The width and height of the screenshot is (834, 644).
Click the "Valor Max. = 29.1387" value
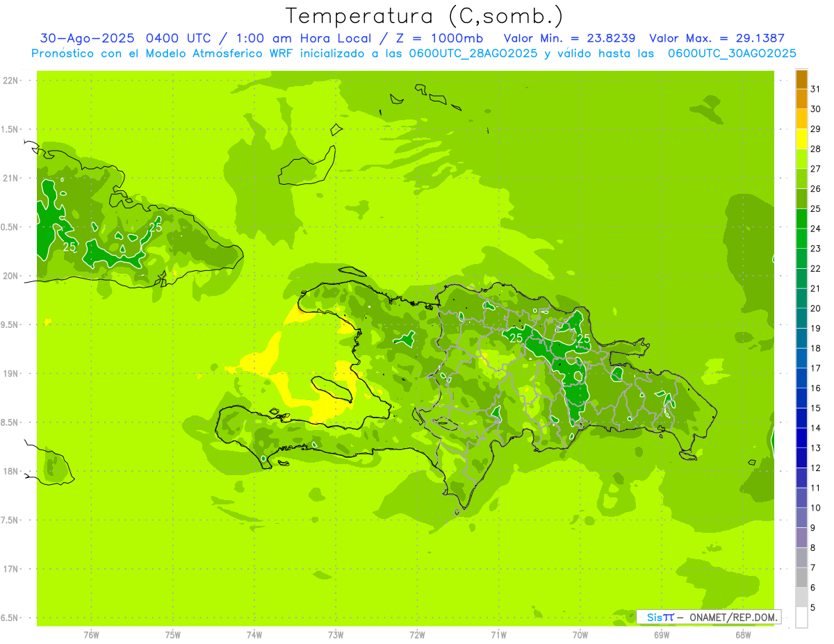(x=717, y=38)
